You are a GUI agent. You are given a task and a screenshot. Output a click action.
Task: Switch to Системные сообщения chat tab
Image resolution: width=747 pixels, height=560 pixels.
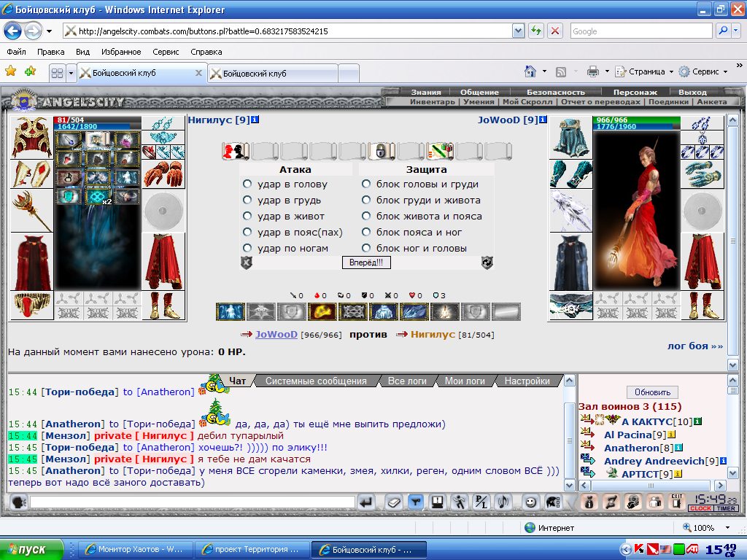tap(316, 381)
